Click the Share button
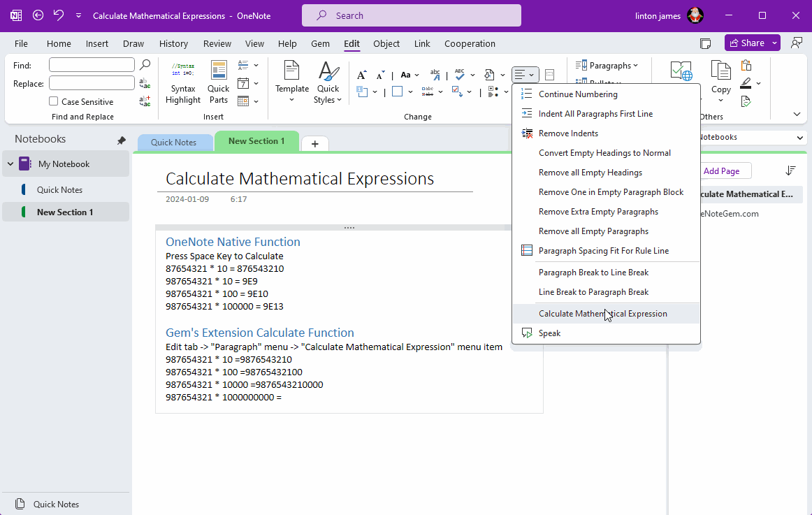 (x=747, y=43)
